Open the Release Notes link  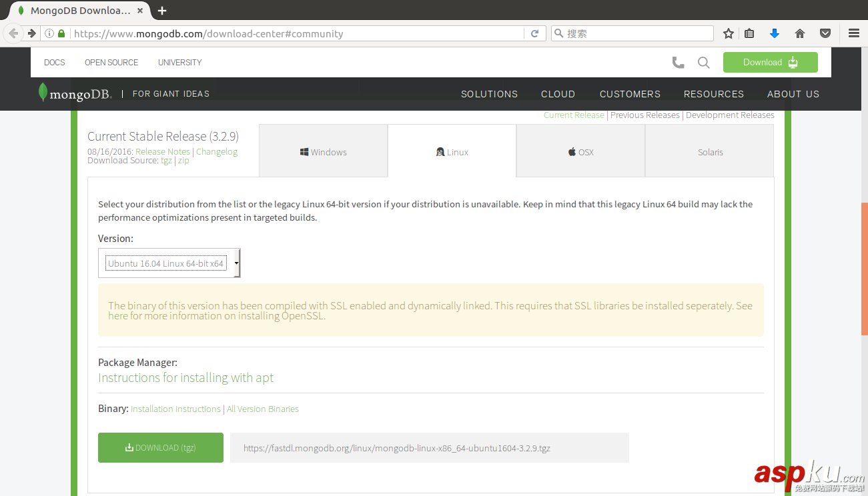(163, 151)
